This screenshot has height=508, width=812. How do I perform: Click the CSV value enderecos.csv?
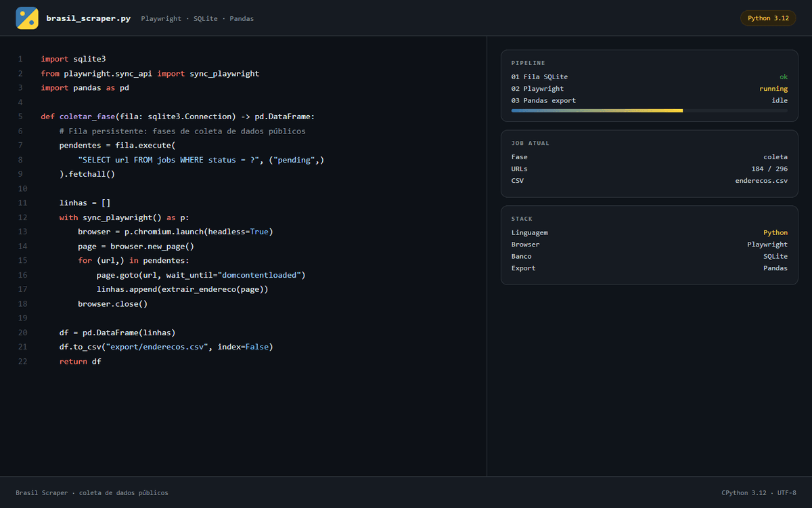tap(761, 181)
